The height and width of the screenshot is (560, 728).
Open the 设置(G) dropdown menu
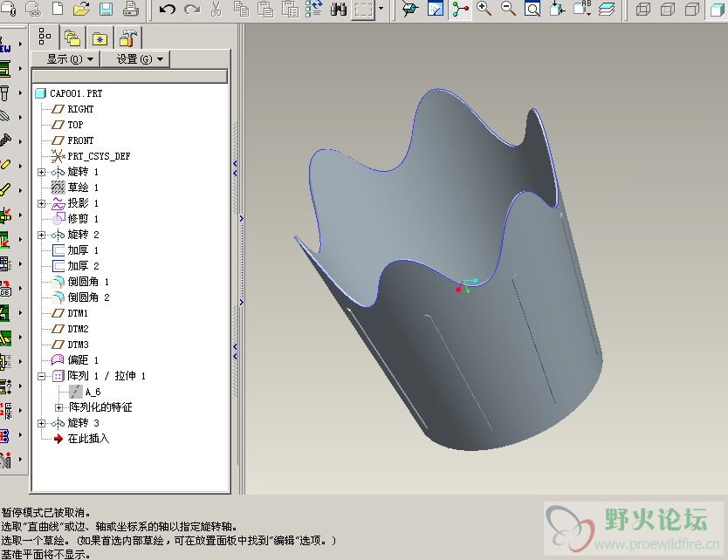tap(135, 59)
